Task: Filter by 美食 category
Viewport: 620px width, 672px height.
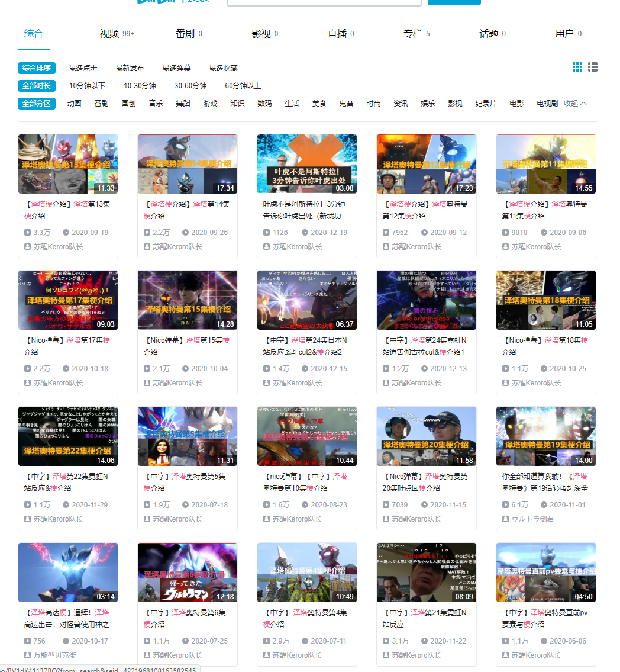Action: pos(319,103)
